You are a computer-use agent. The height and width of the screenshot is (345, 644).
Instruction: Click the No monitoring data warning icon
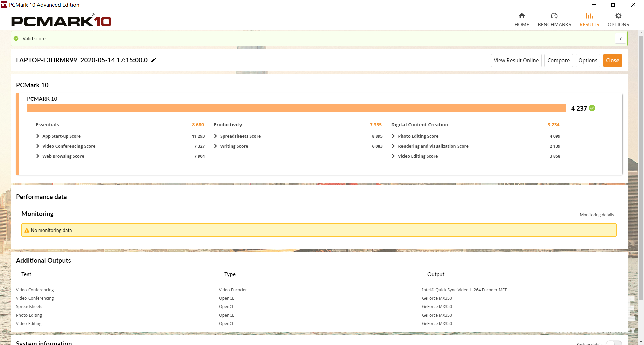tap(27, 230)
